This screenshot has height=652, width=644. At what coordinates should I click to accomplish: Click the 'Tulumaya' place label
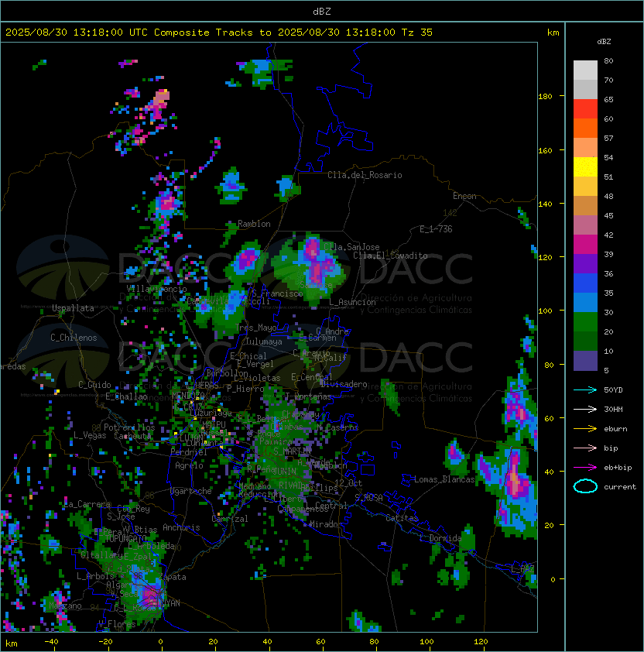click(264, 341)
